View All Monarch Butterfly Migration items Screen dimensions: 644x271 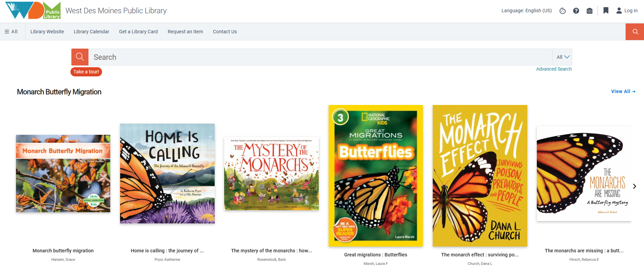click(x=623, y=91)
